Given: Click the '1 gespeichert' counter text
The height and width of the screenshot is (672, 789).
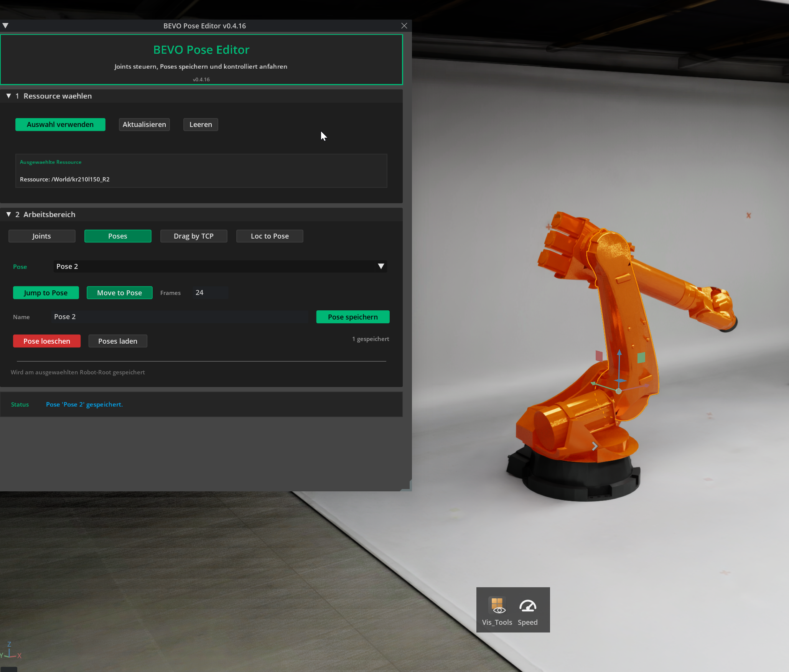Looking at the screenshot, I should pos(371,339).
